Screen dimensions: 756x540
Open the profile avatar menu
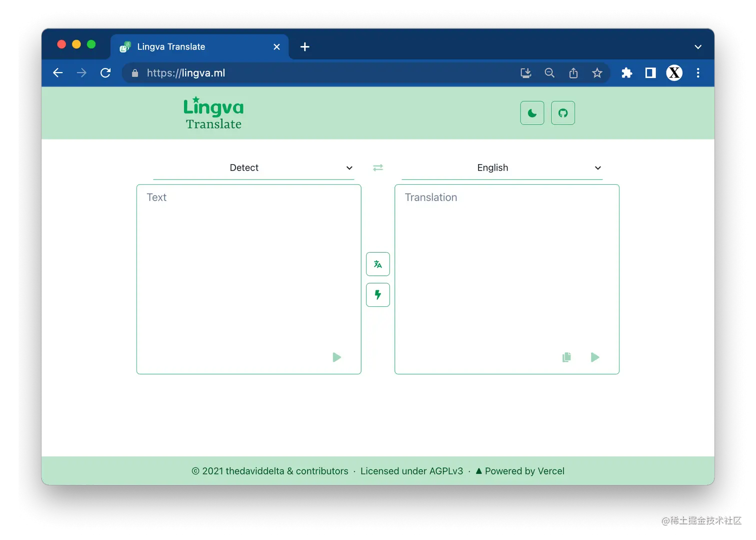[x=674, y=73]
